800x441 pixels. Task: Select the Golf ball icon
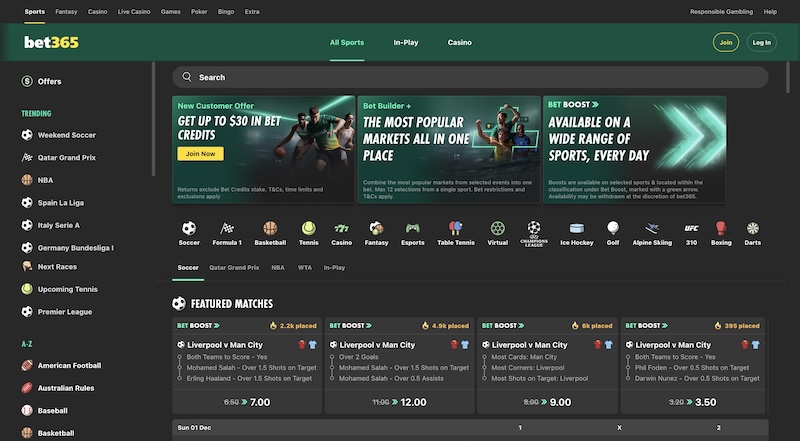(613, 228)
